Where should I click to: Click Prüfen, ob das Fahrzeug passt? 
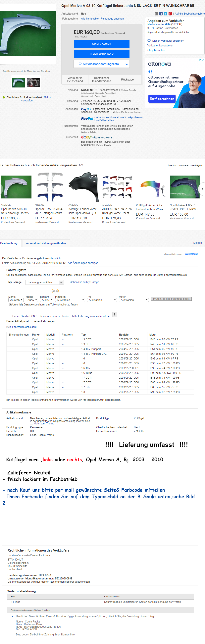(171, 299)
